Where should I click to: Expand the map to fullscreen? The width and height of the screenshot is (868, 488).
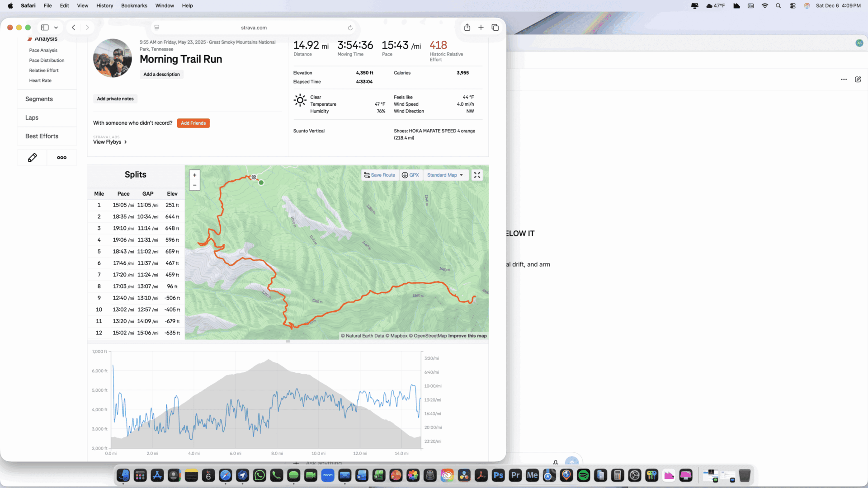click(477, 175)
